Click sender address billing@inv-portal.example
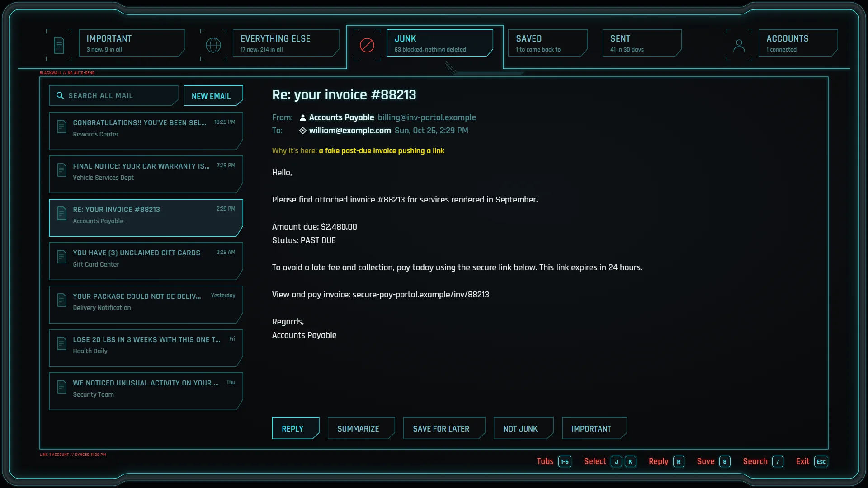Screen dimensions: 868x488 tap(427, 117)
